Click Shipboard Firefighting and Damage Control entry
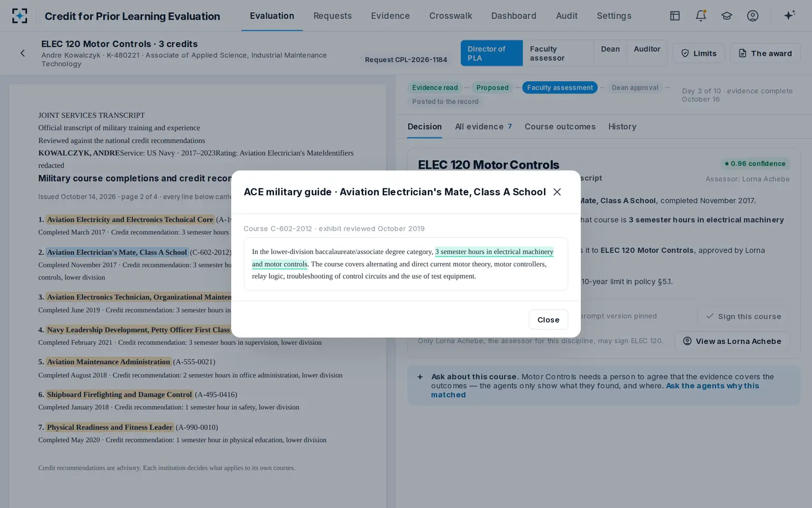Image resolution: width=812 pixels, height=508 pixels. click(120, 395)
